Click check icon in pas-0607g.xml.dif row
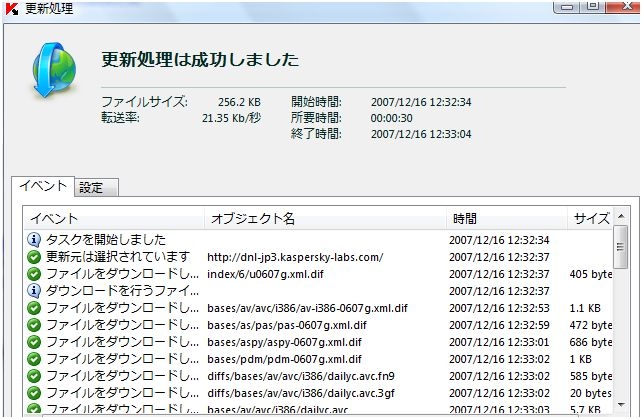642x419 pixels. click(x=34, y=325)
